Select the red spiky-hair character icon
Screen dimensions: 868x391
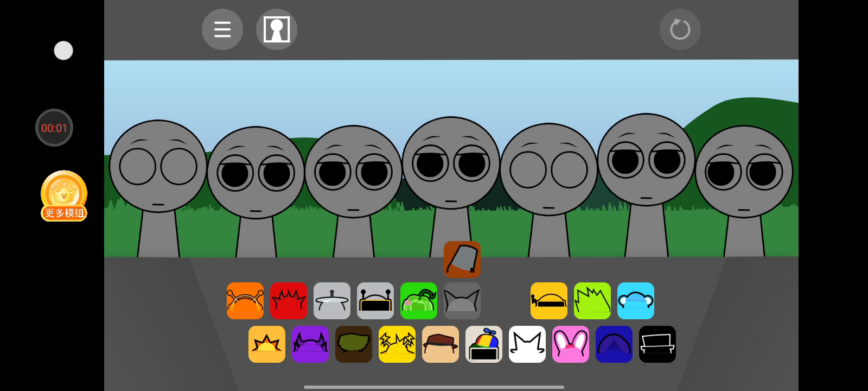point(289,301)
